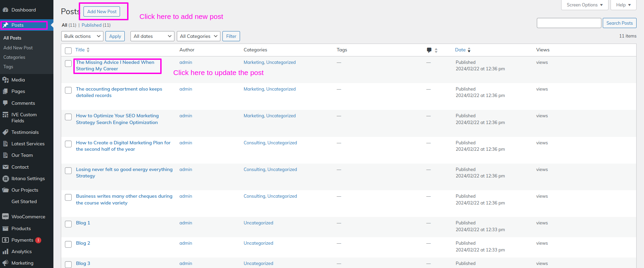644x268 pixels.
Task: Sort by comments column bubble icon
Action: (429, 50)
